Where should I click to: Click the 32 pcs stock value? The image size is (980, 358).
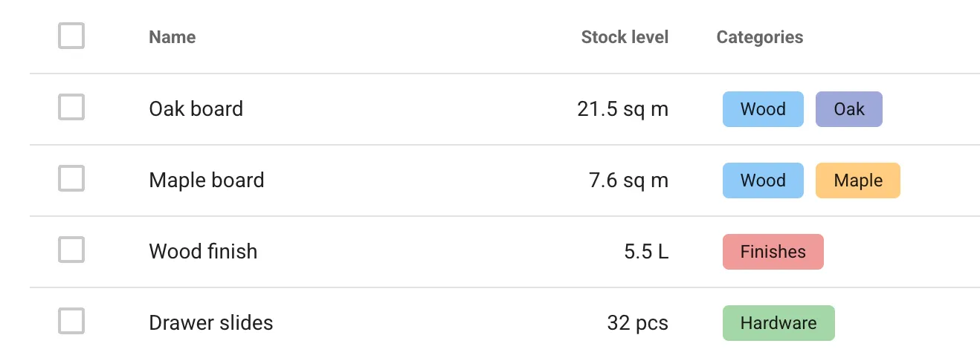click(x=638, y=323)
